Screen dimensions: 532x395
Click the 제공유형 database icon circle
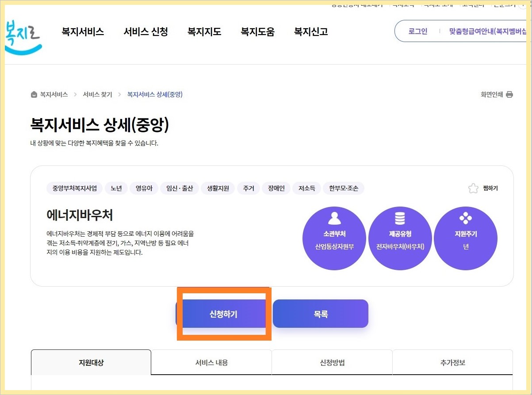pyautogui.click(x=400, y=238)
